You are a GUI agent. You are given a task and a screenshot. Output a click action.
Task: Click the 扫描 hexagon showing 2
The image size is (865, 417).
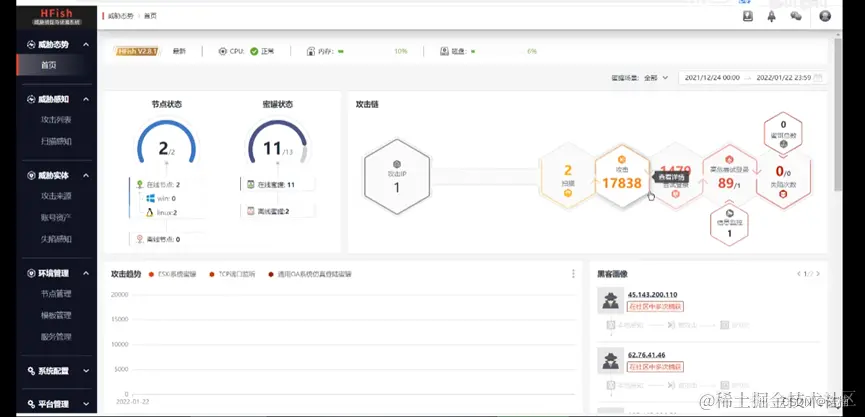click(x=568, y=177)
